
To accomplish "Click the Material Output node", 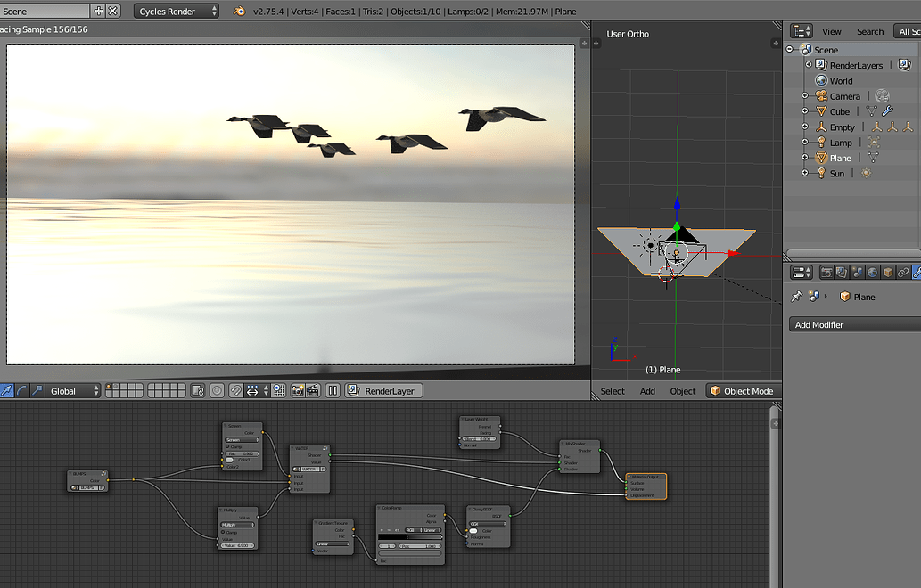I will [x=646, y=486].
